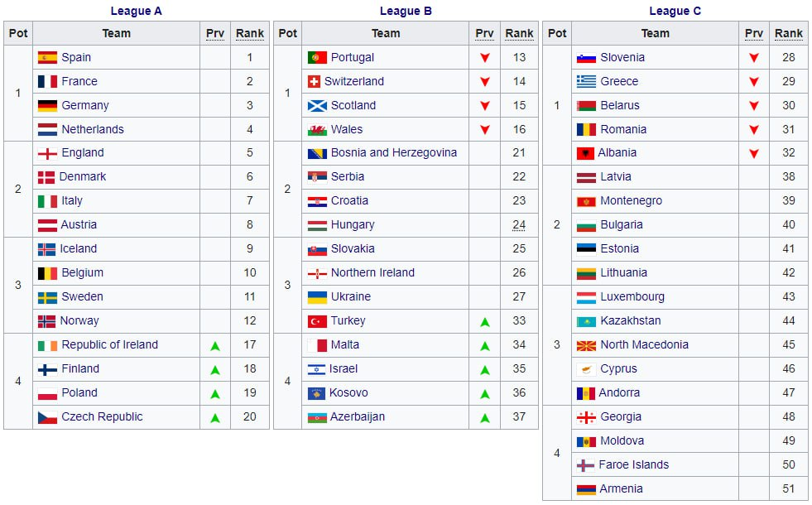812x505 pixels.
Task: Click the Czech Republic flag icon
Action: coord(47,417)
